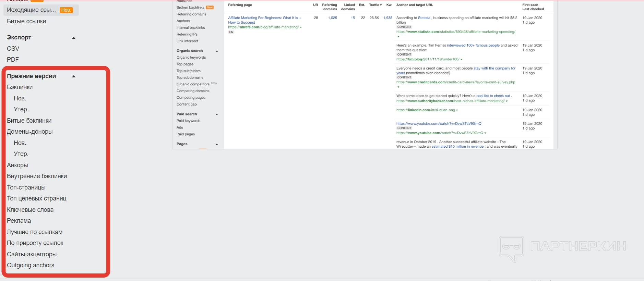
Task: Open the linkedin.com/in/si-quan-ong URL
Action: point(426,110)
